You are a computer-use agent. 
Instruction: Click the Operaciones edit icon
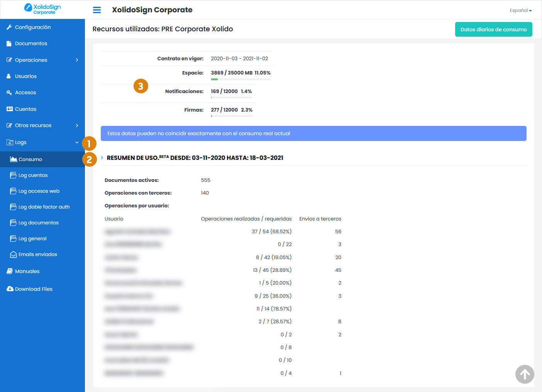tap(9, 60)
